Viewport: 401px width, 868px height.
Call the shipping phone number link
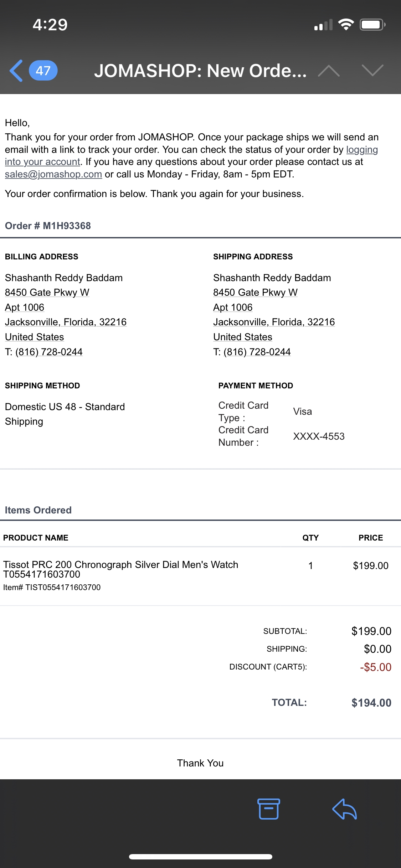257,352
